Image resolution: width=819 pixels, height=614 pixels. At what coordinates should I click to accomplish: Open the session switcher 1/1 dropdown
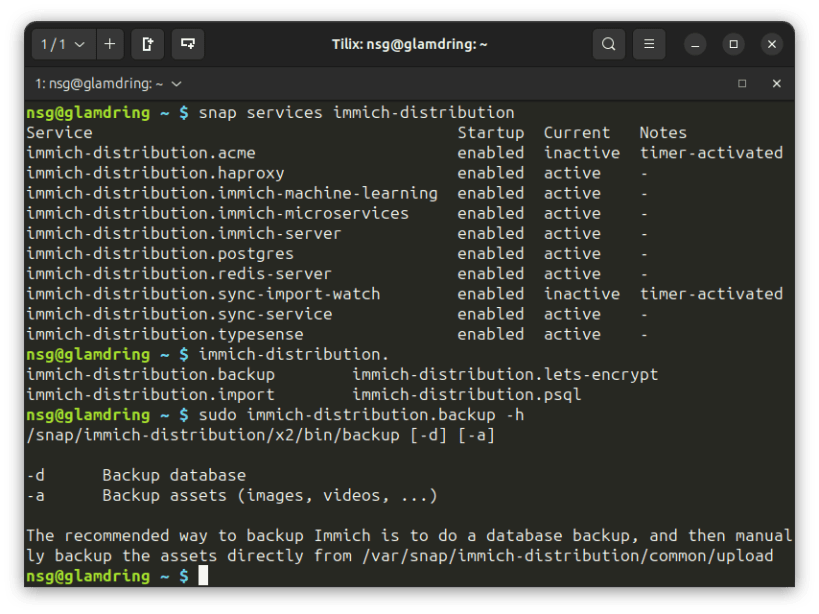point(63,44)
